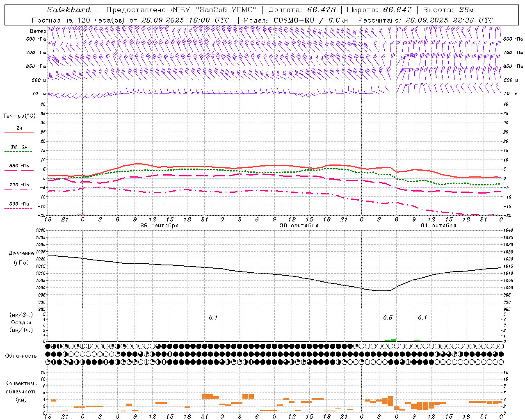This screenshot has width=525, height=420.
Task: Click the station name "Salekhard" in the header
Action: click(x=69, y=10)
